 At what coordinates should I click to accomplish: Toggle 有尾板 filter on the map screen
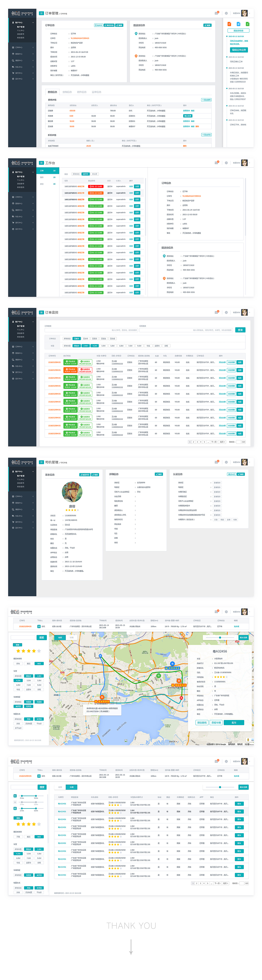pos(28,702)
